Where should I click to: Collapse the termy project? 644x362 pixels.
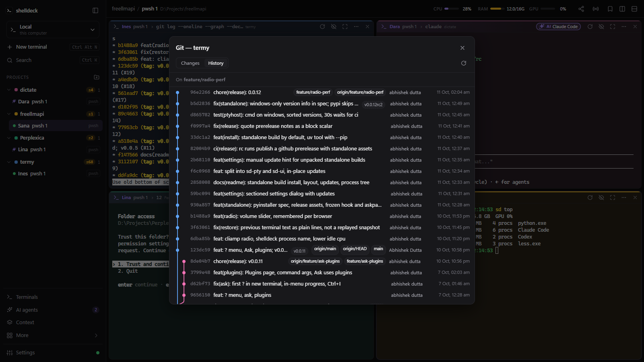[x=9, y=162]
